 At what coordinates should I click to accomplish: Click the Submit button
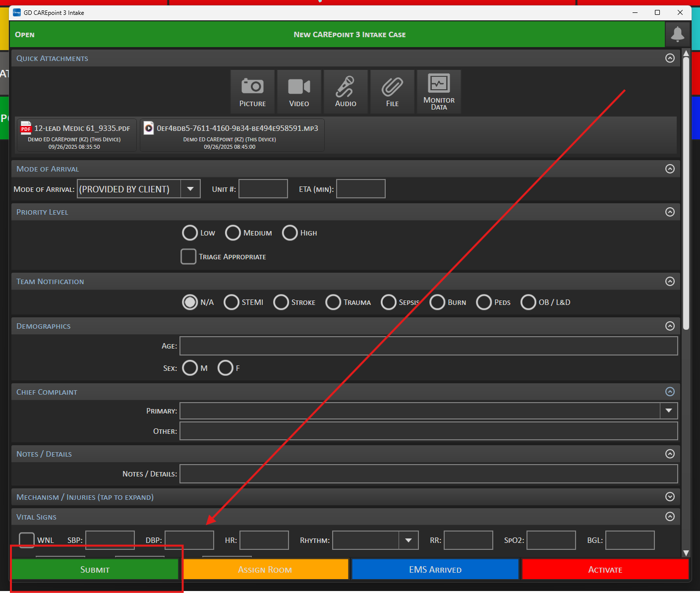coord(95,569)
